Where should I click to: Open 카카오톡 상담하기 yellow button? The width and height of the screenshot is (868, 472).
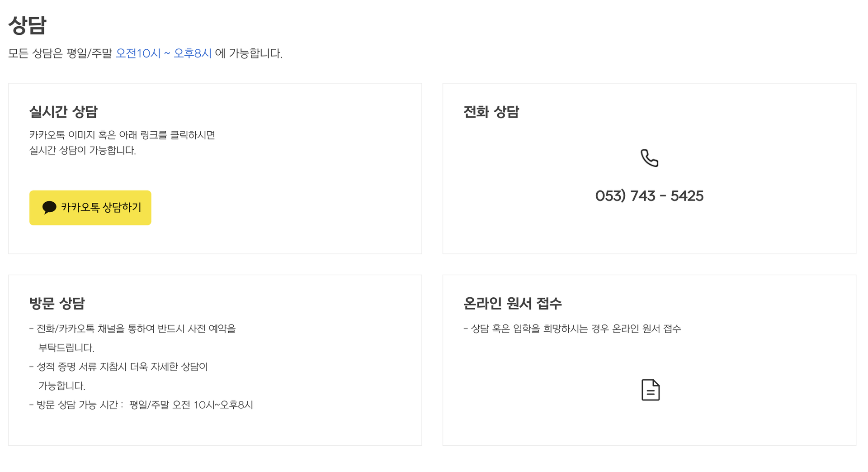pyautogui.click(x=90, y=208)
